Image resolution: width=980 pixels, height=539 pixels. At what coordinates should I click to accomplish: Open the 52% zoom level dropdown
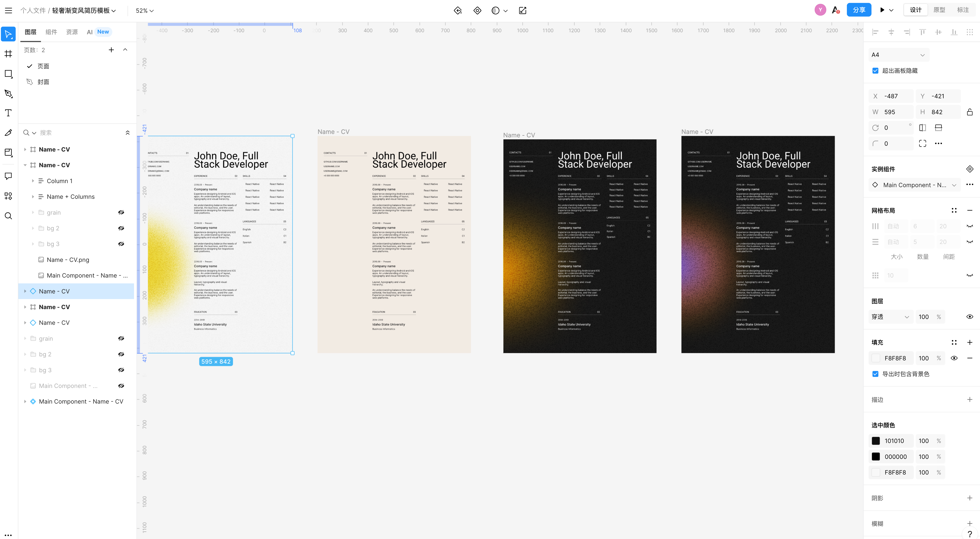145,11
